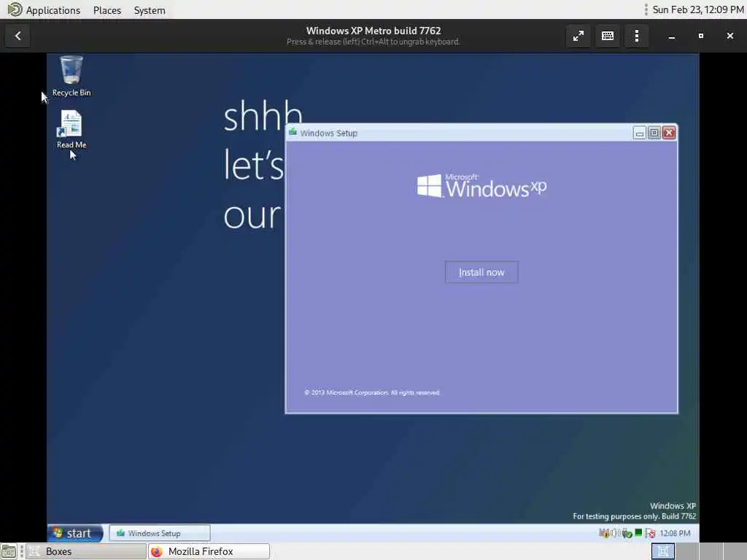This screenshot has width=747, height=560.
Task: Open the keyboard shortcuts button in Boxes
Action: point(608,36)
